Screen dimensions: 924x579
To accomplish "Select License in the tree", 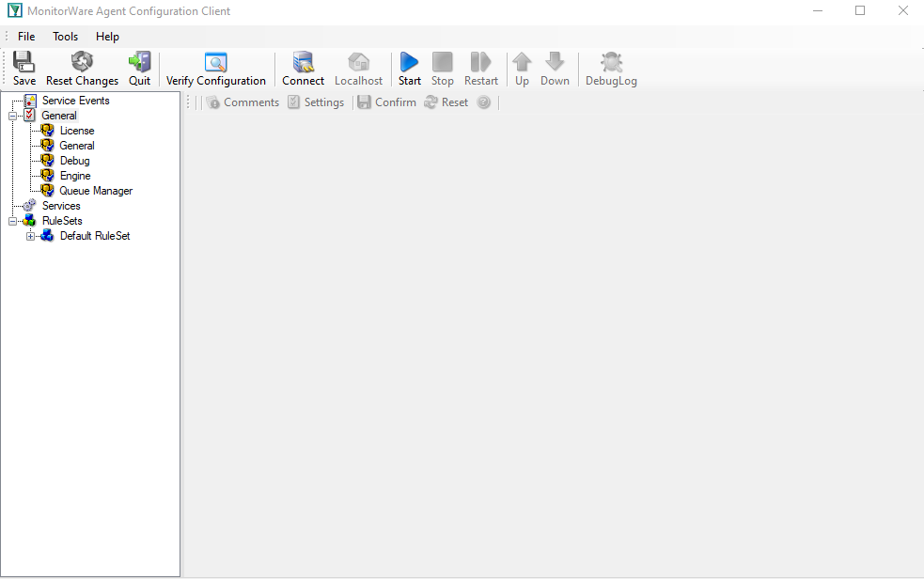I will [x=77, y=131].
